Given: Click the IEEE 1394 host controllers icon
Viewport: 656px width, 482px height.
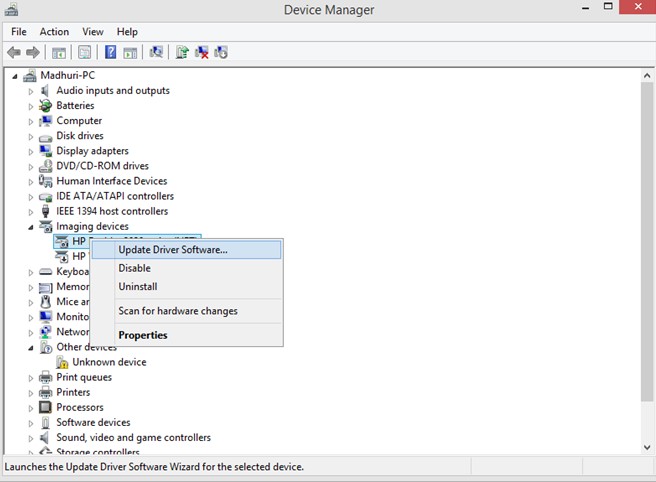Looking at the screenshot, I should click(45, 211).
